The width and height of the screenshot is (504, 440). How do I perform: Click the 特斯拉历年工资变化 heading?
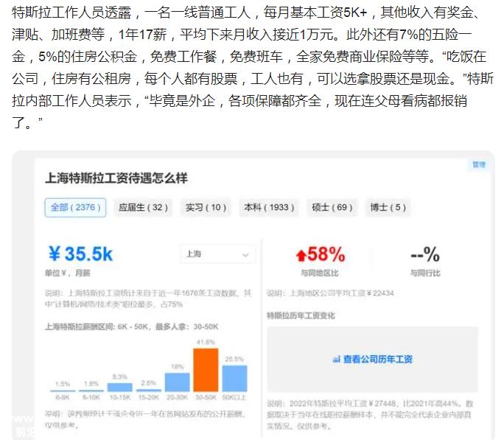point(301,315)
